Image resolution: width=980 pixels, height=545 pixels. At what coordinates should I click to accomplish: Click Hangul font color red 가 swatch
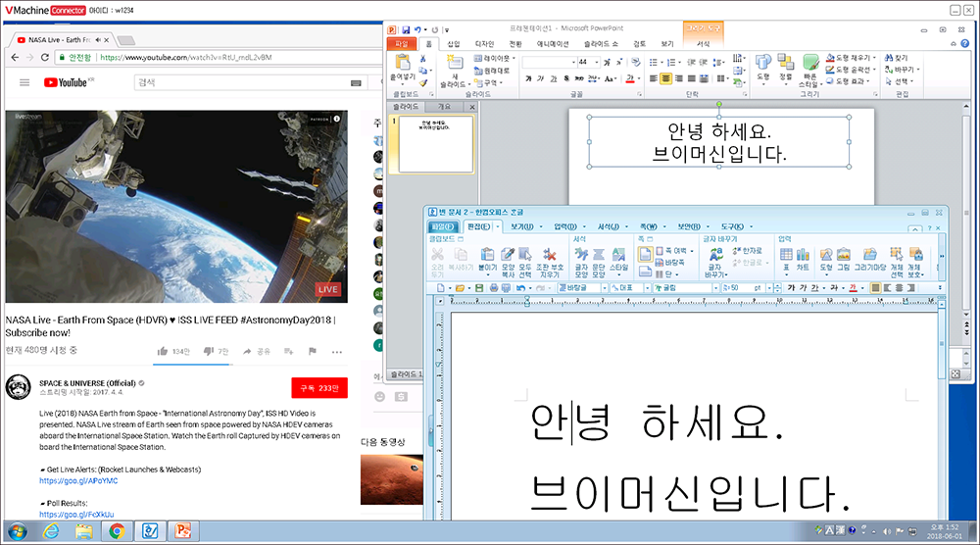point(854,288)
